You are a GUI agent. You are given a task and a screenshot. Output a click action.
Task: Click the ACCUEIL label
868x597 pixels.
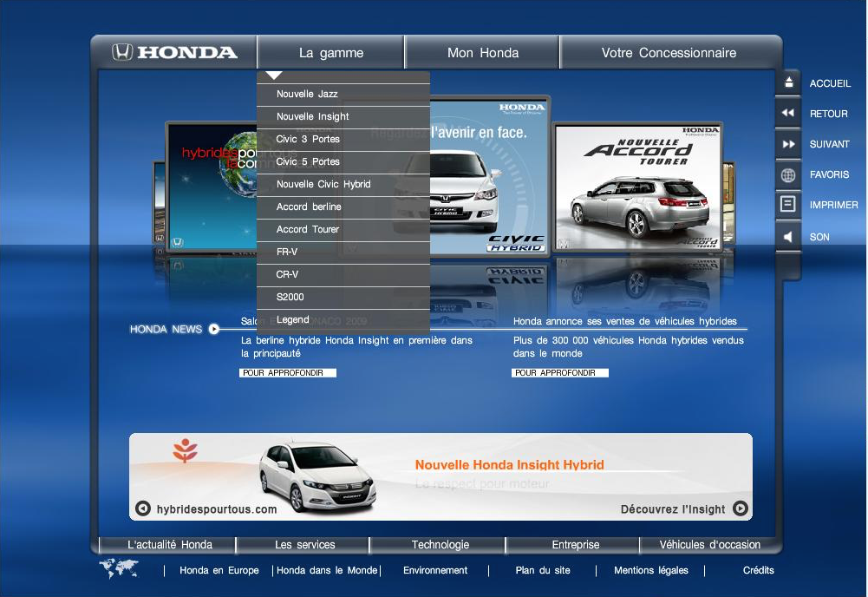[x=830, y=83]
